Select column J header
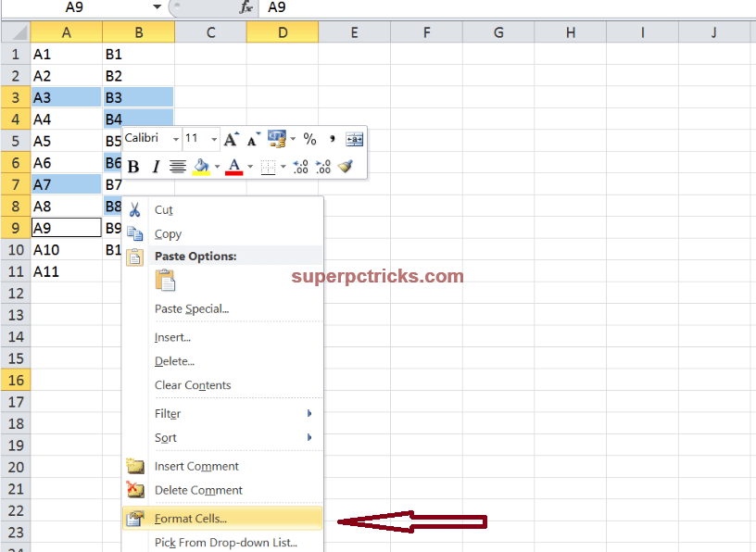This screenshot has width=756, height=552. pyautogui.click(x=714, y=32)
